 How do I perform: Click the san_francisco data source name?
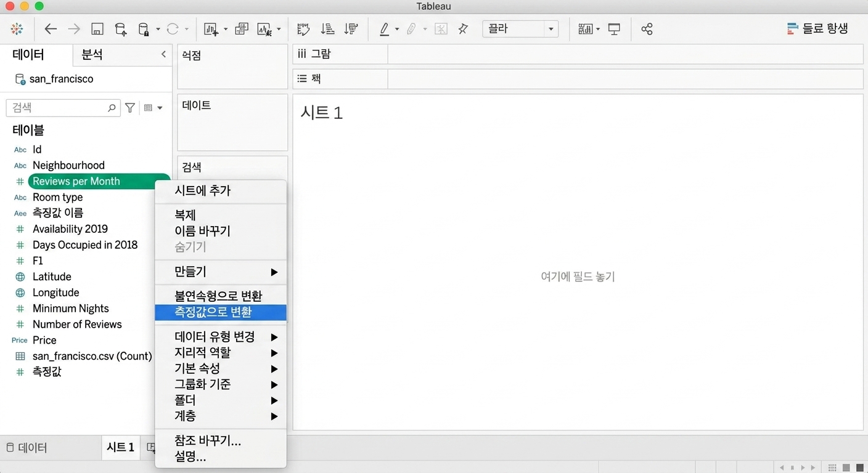62,79
